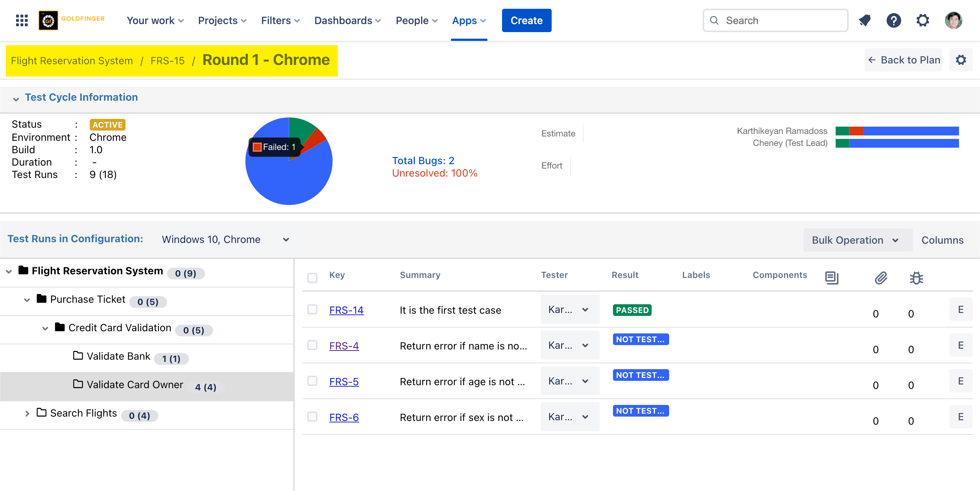Check the FRS-14 row checkbox

(312, 310)
